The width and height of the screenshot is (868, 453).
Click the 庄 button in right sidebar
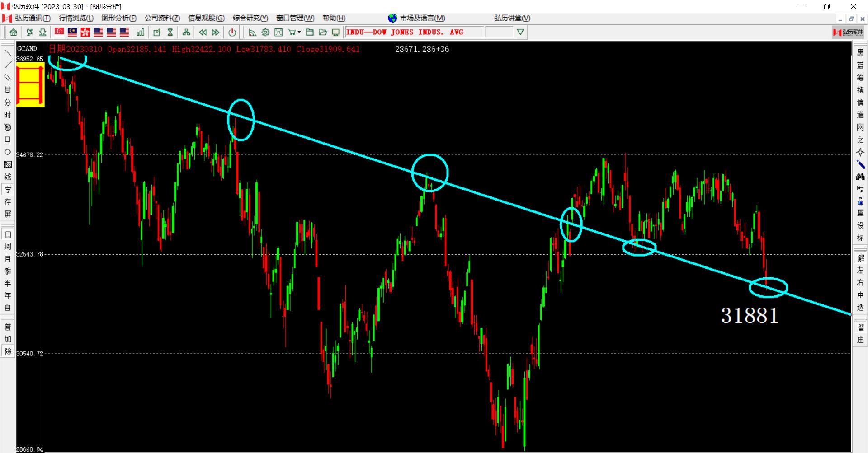(x=860, y=340)
